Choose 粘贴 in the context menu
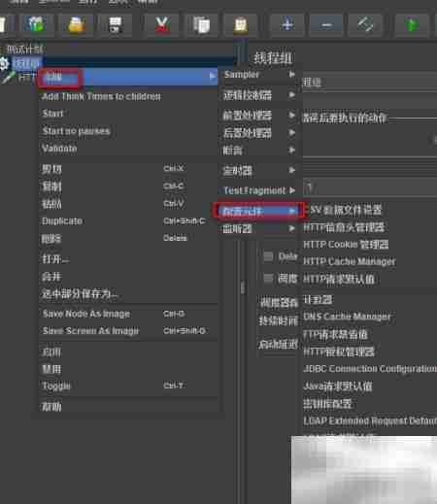This screenshot has width=437, height=504. pos(127,204)
